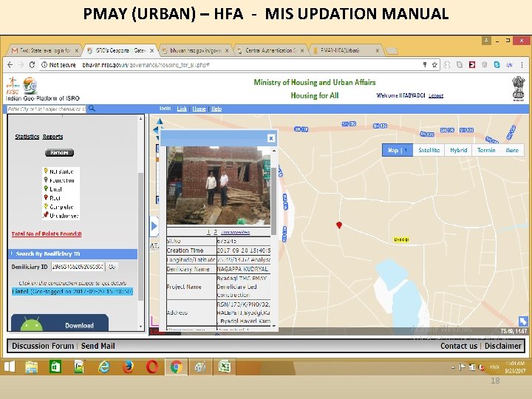Pan the map left with the arrow
This screenshot has height=399, width=532.
[x=155, y=129]
